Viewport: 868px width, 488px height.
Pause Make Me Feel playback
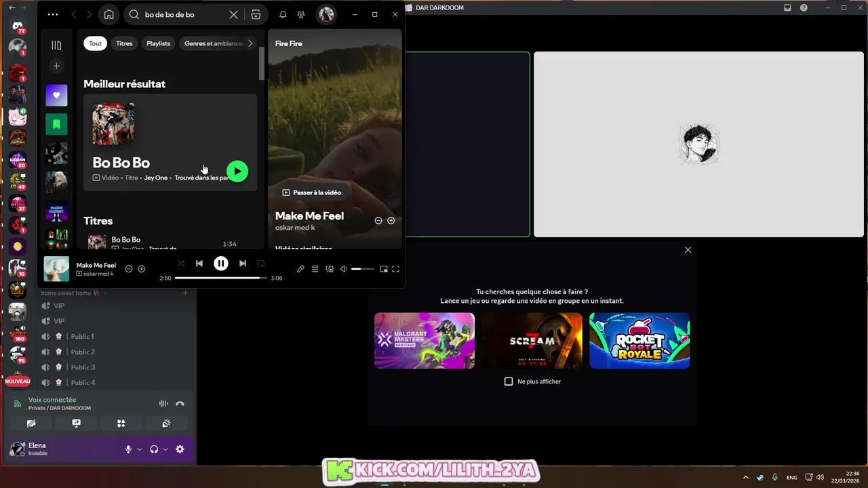[x=221, y=264]
